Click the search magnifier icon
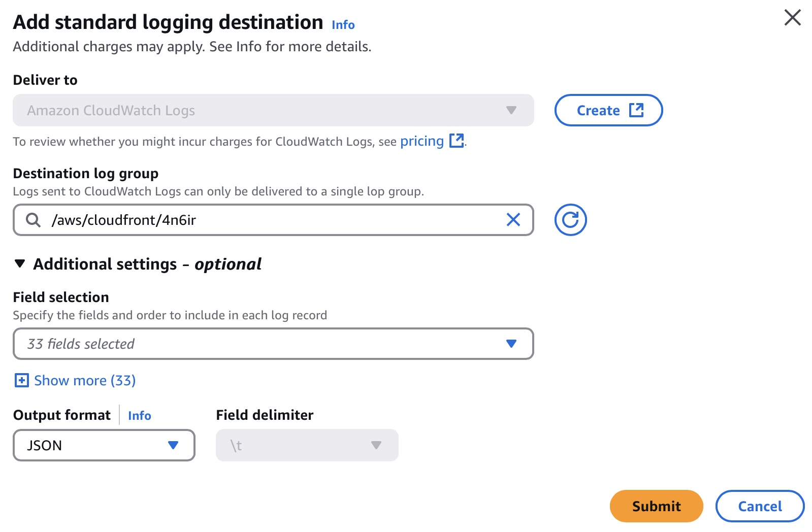This screenshot has height=532, width=812. (34, 220)
